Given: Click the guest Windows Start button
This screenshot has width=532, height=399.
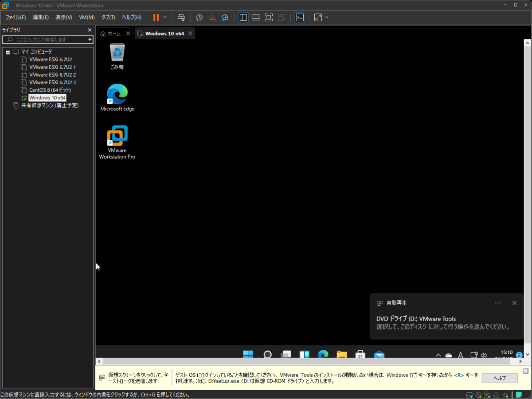Looking at the screenshot, I should tap(248, 354).
